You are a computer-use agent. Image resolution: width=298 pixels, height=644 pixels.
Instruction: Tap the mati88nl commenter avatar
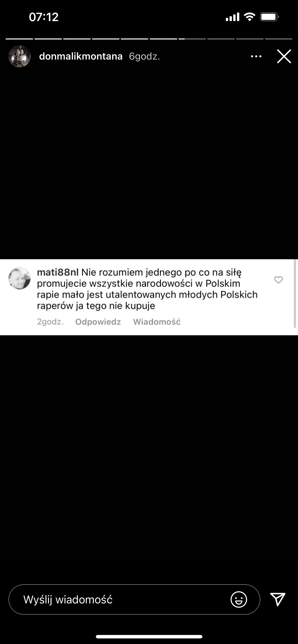19,278
